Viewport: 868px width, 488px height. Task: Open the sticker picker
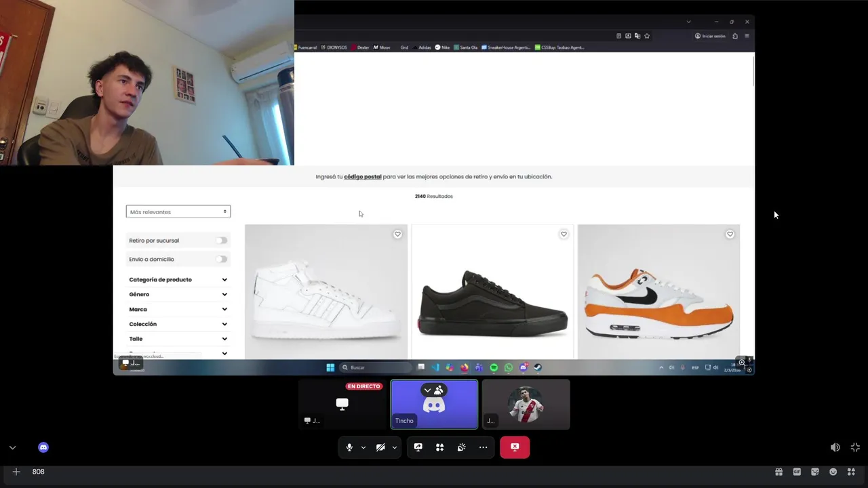(x=815, y=472)
